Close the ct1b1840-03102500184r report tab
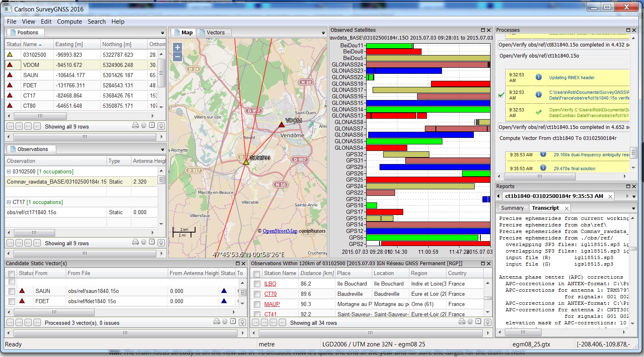The image size is (644, 357). [611, 197]
